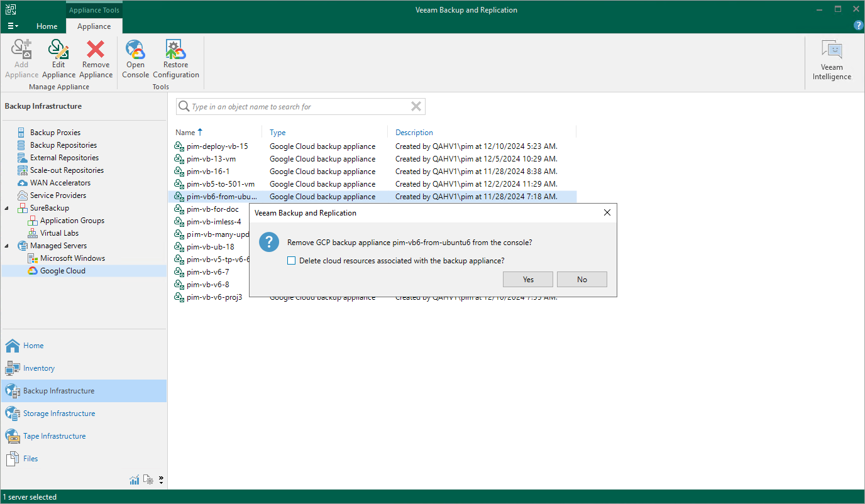This screenshot has height=504, width=865.
Task: Select the Microsoft Windows server icon
Action: pos(33,258)
